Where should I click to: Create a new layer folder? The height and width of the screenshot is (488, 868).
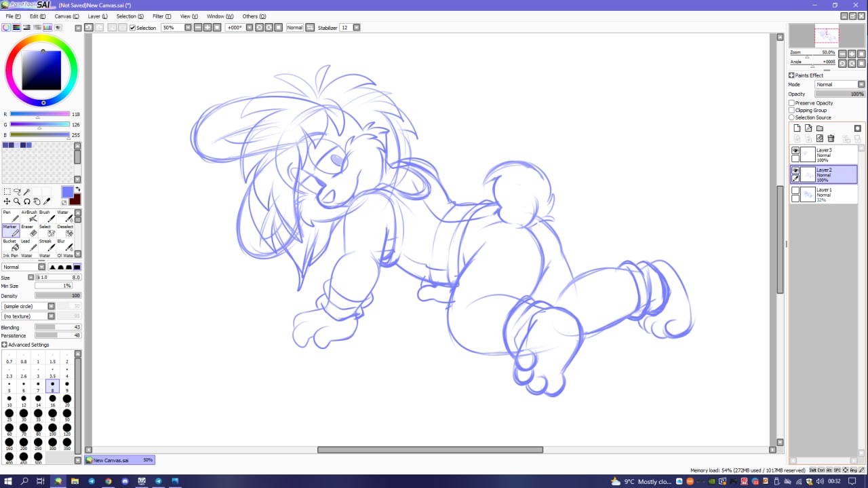coord(819,128)
